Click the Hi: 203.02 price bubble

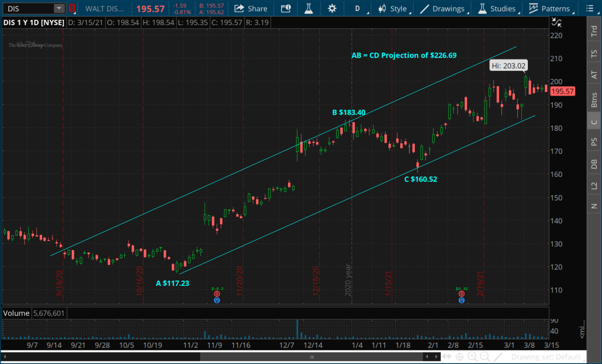coord(509,65)
